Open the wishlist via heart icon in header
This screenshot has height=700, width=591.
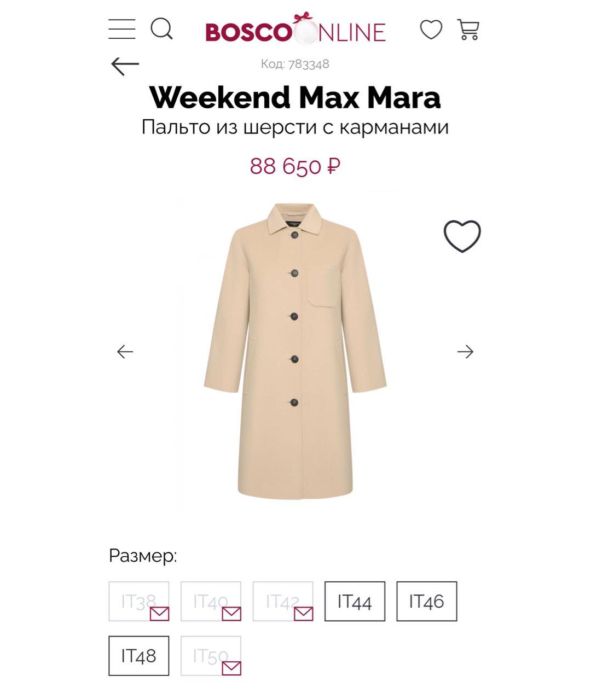point(432,30)
